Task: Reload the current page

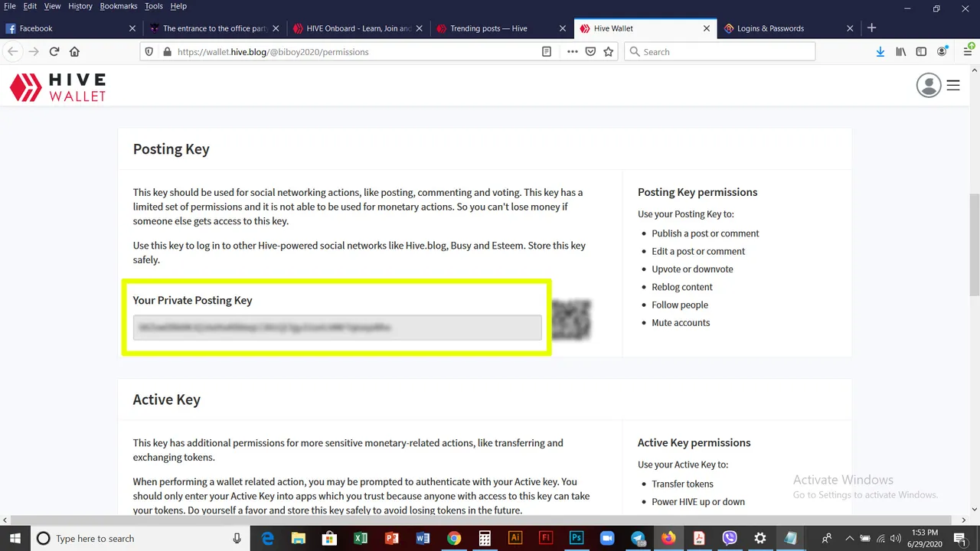Action: coord(54,52)
